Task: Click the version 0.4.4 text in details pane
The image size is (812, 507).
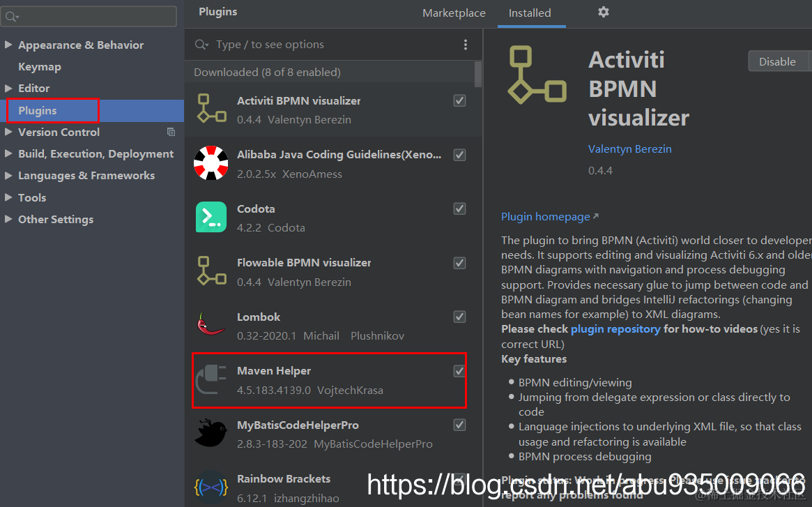Action: 600,171
